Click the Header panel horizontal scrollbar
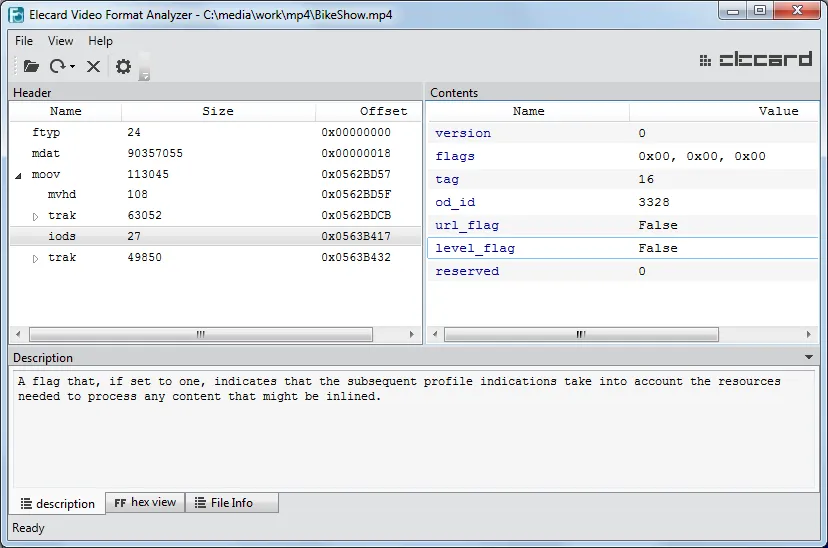Image resolution: width=828 pixels, height=548 pixels. [200, 335]
